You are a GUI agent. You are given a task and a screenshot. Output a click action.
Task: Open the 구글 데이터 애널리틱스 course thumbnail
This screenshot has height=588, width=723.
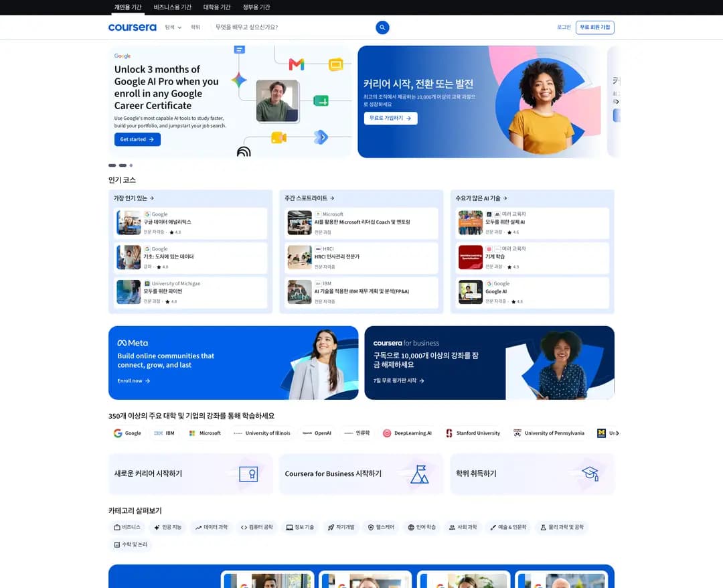click(129, 223)
